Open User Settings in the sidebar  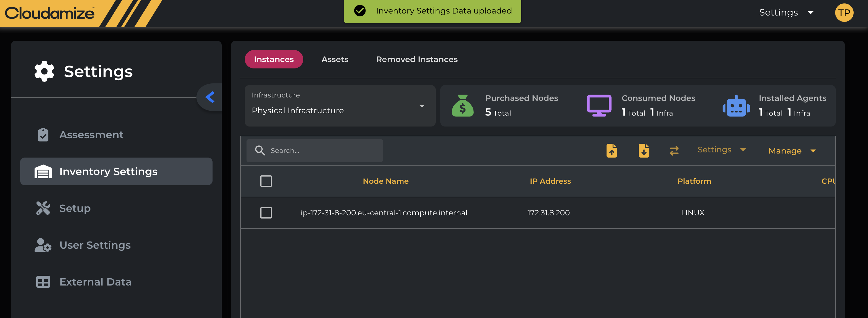[x=95, y=245]
